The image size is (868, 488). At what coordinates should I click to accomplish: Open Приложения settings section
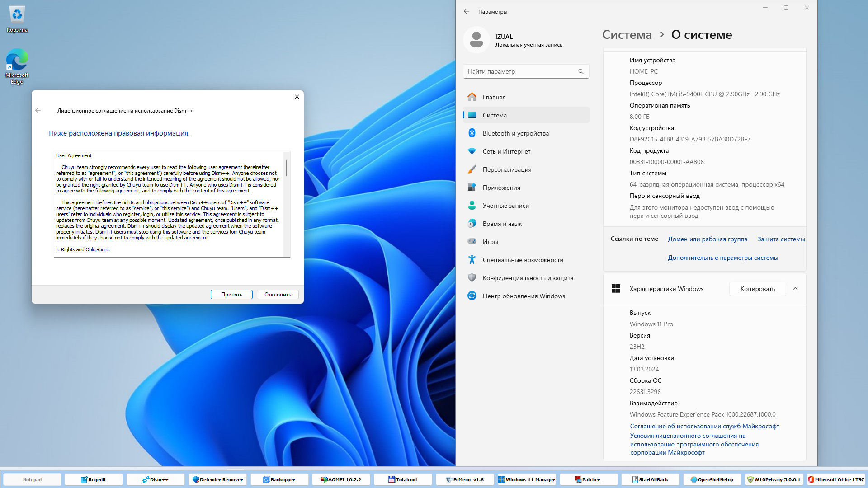click(526, 188)
